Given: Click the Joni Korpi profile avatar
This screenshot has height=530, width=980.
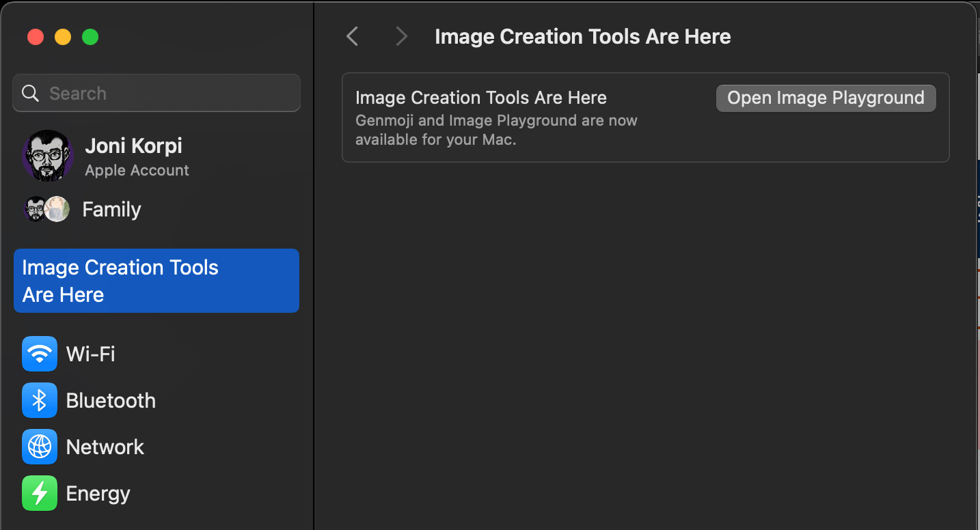Looking at the screenshot, I should [48, 156].
